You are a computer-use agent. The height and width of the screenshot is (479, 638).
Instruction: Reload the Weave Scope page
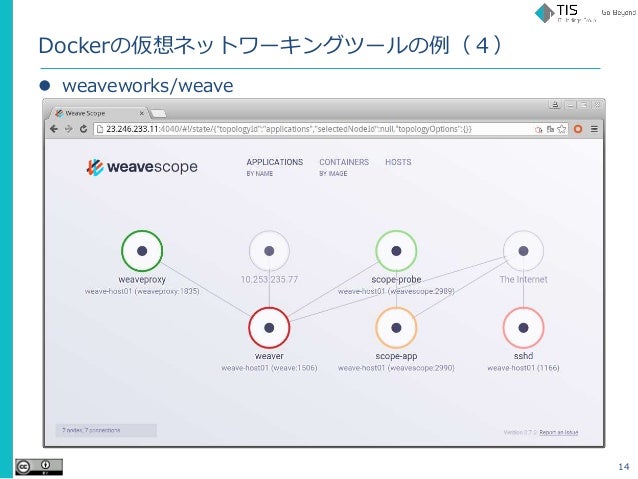83,129
